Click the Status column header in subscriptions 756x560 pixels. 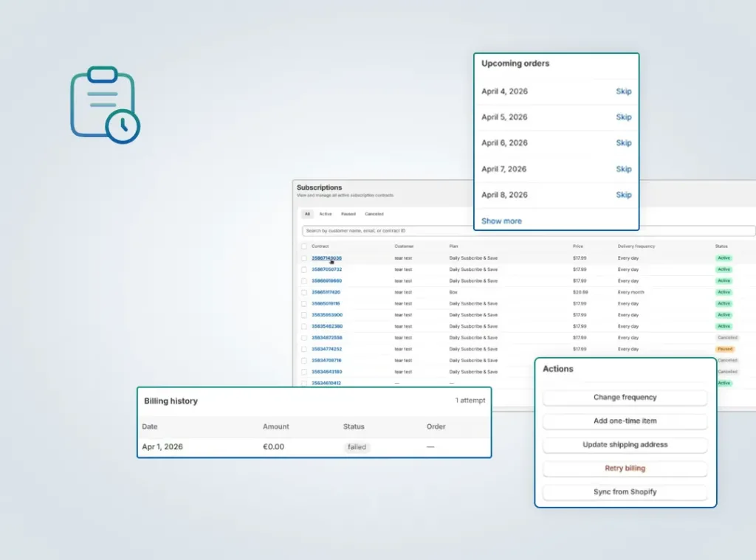click(x=721, y=246)
